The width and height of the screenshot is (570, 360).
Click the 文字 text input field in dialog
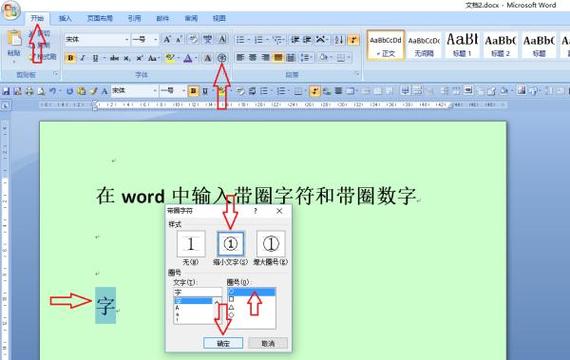[197, 292]
